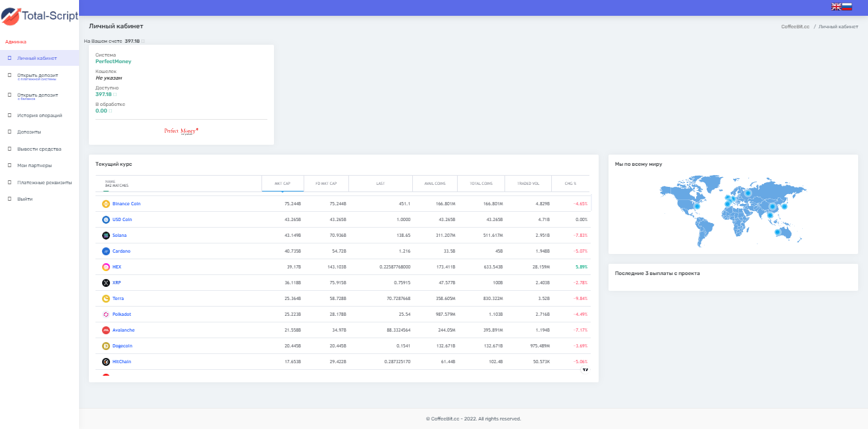Click the XRP logo icon

pyautogui.click(x=105, y=283)
